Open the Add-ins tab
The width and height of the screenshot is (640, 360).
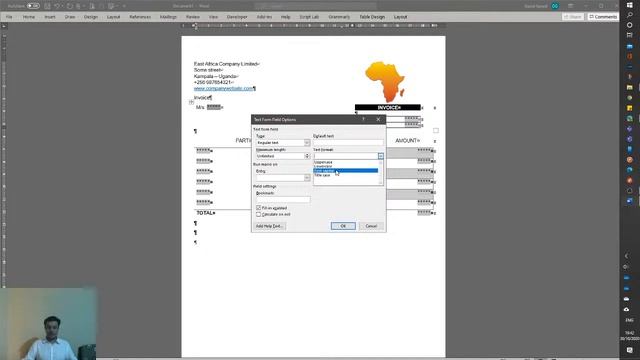(264, 17)
